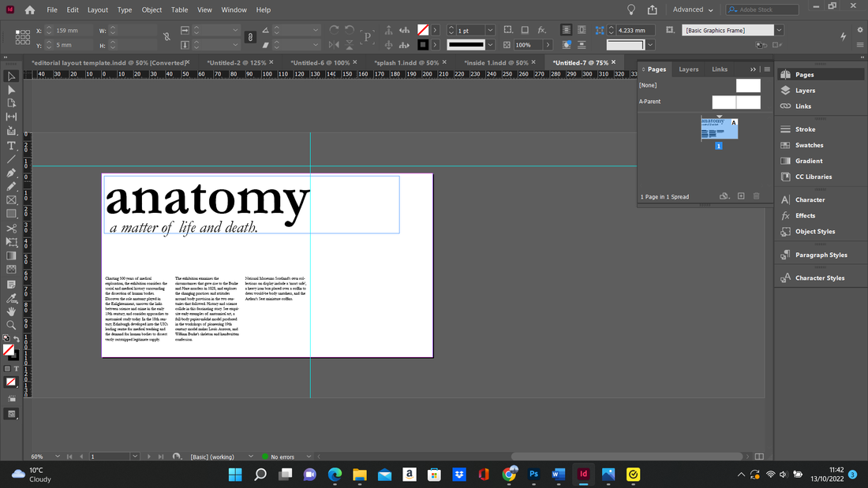Open Basic working preflight profile dropdown
Screen dimensions: 868x488
[x=251, y=456]
